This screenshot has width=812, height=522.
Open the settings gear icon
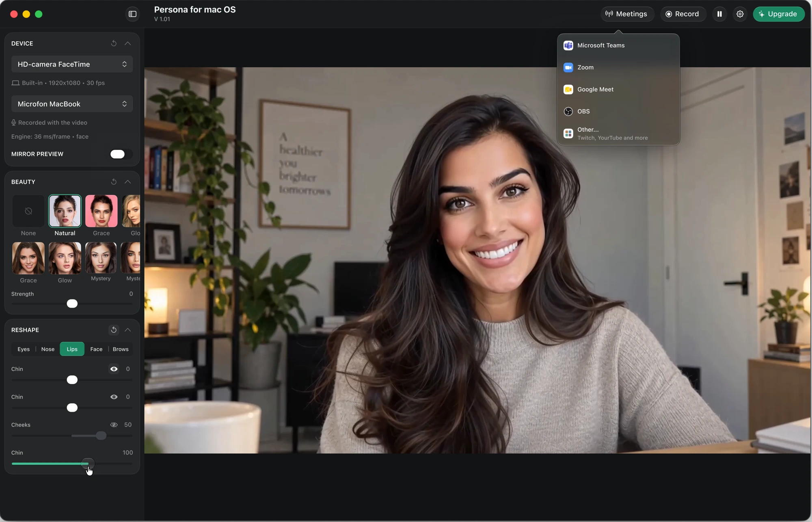[x=740, y=14]
